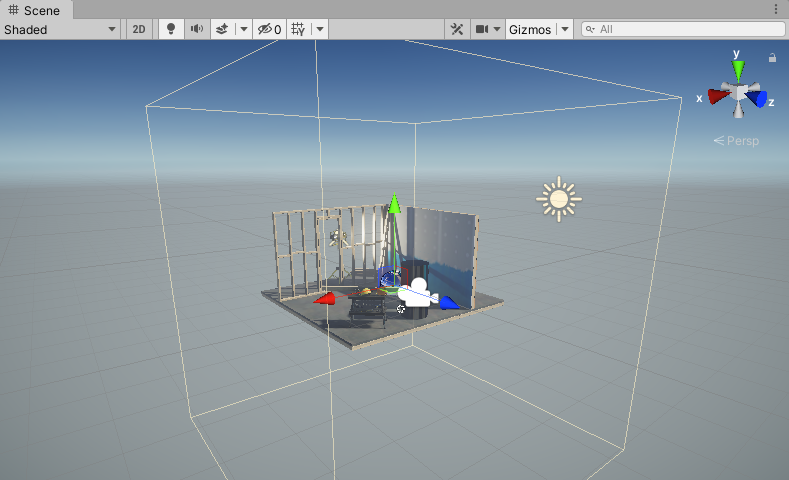789x480 pixels.
Task: Toggle scene audio speaker icon
Action: (x=197, y=30)
